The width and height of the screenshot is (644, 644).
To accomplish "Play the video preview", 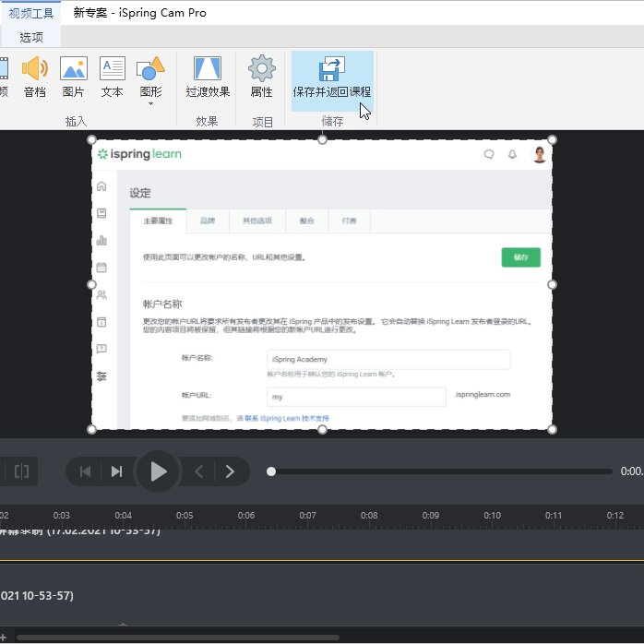I will (158, 471).
